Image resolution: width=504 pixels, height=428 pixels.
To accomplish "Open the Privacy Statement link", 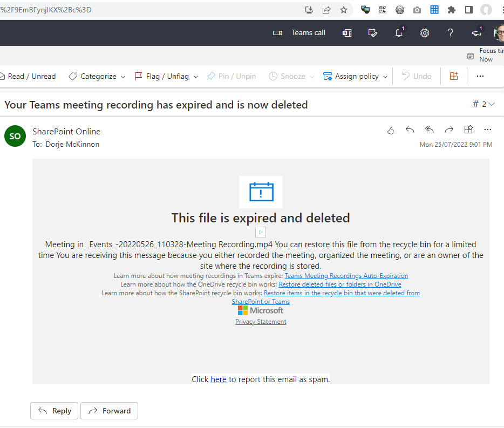I will [261, 322].
